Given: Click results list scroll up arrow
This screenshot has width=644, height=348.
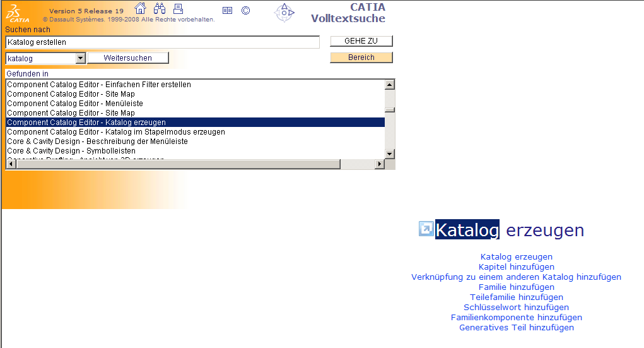Looking at the screenshot, I should tap(390, 85).
